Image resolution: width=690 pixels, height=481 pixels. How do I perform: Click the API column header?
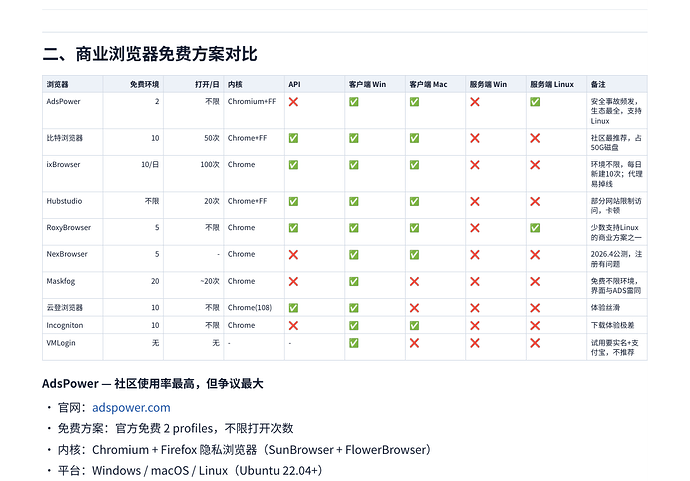coord(314,84)
